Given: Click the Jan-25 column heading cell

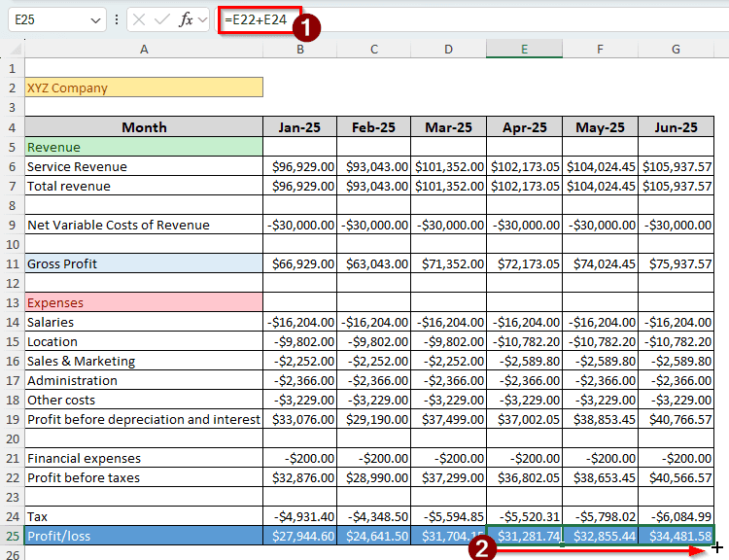Looking at the screenshot, I should tap(299, 127).
